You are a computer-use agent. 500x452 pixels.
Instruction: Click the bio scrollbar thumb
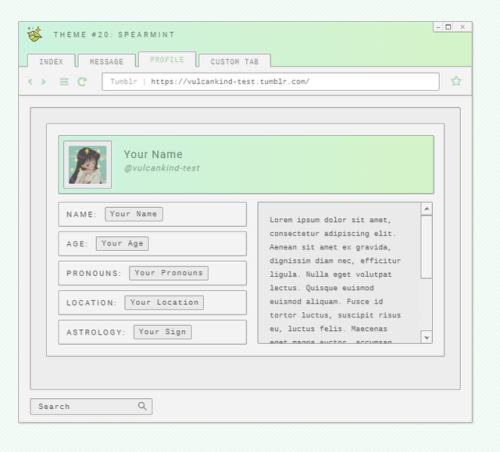[426, 247]
